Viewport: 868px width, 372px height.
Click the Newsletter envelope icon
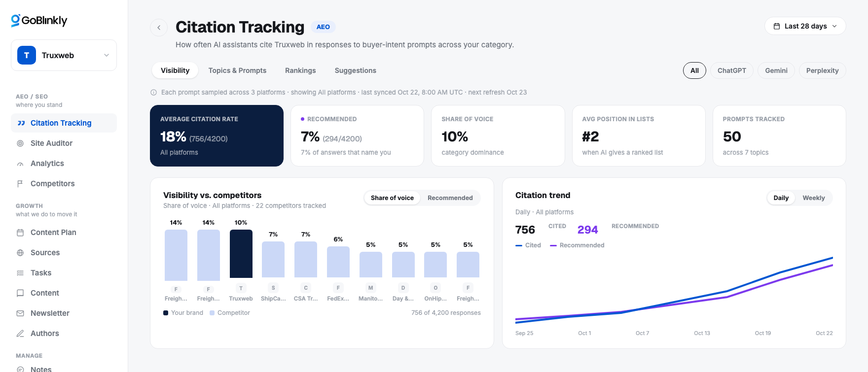click(20, 313)
